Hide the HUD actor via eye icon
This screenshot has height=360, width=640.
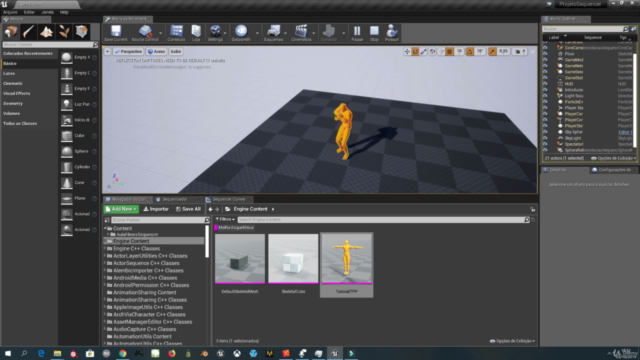tap(545, 84)
